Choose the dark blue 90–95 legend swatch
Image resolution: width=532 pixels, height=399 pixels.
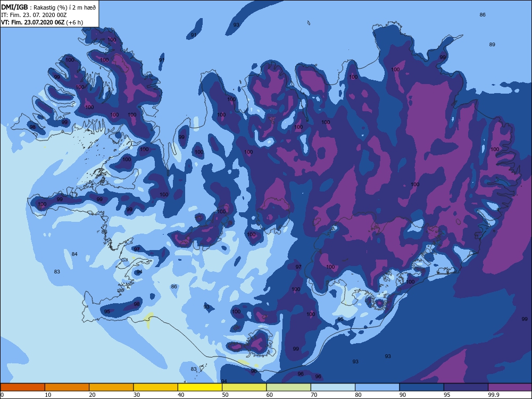tap(422, 387)
